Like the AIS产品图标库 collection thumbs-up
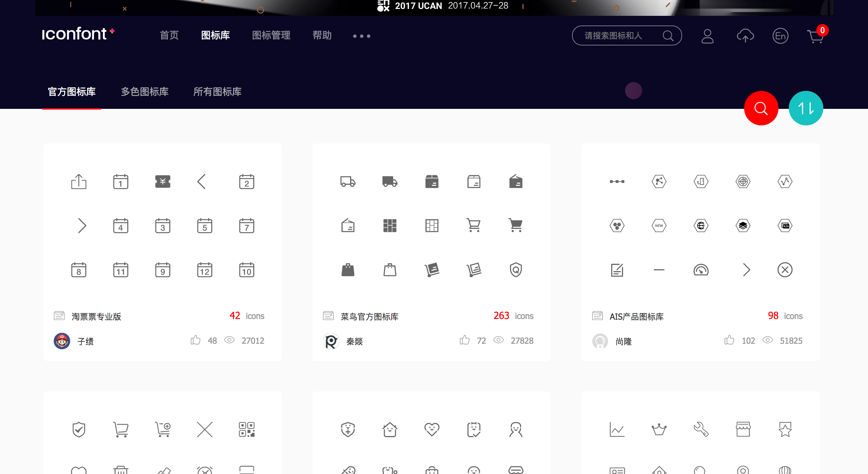 729,340
